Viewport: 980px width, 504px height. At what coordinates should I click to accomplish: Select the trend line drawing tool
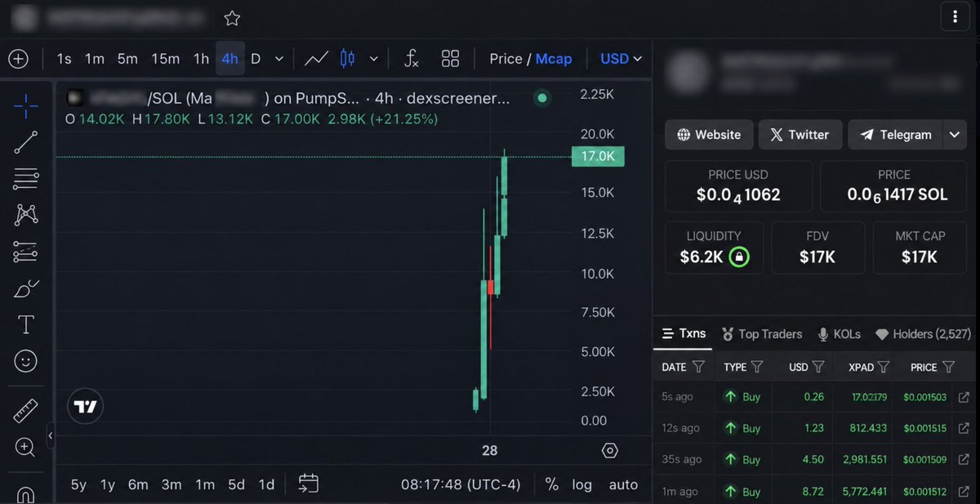[x=26, y=142]
